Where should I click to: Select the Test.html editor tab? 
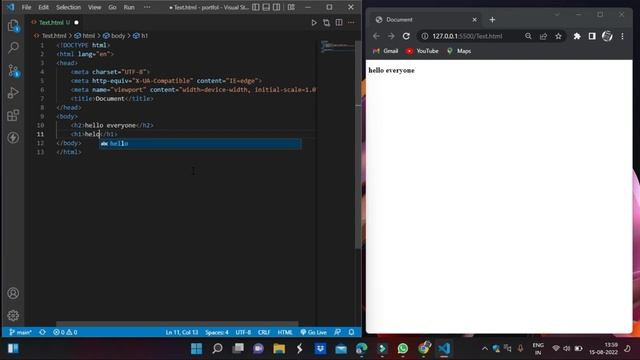54,22
